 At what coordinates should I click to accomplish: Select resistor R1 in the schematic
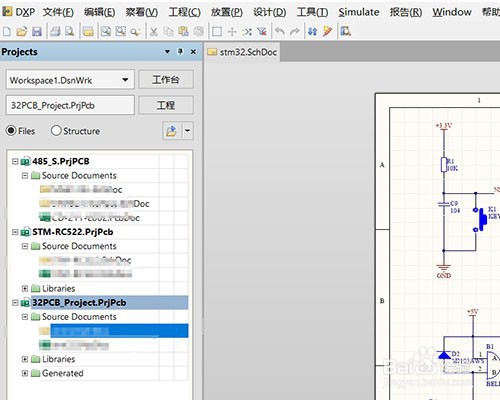coord(444,165)
